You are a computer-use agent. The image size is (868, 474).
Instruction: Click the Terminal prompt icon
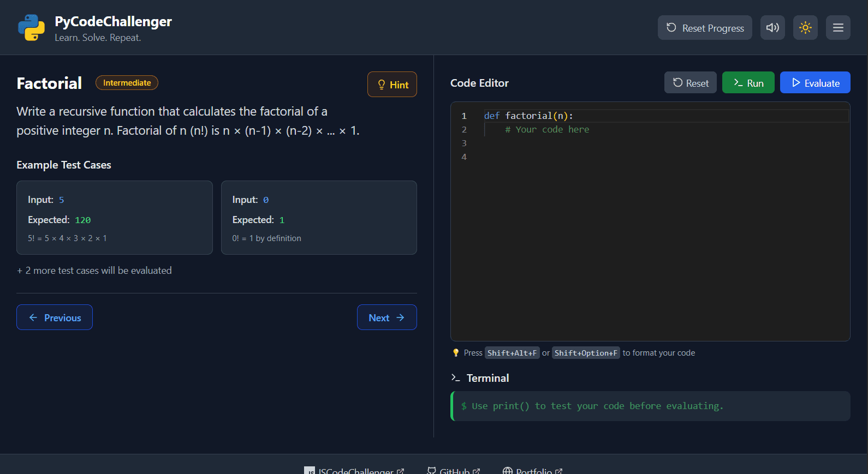[455, 377]
